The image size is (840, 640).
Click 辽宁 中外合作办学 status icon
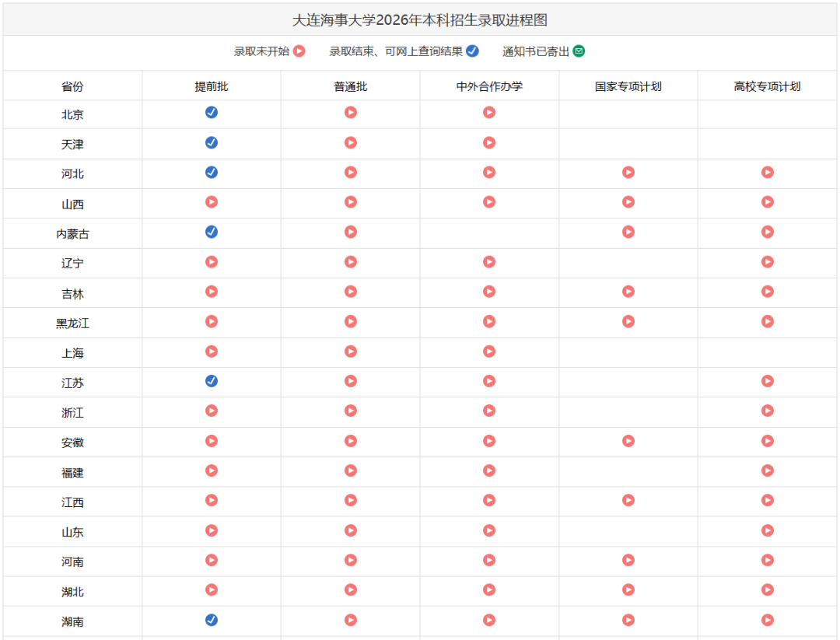(x=489, y=262)
